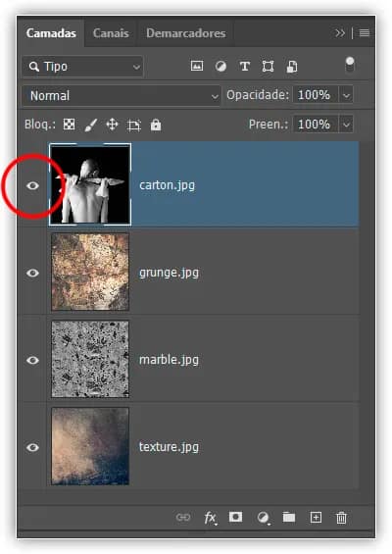The width and height of the screenshot is (392, 554).
Task: Click the grunge.jpg layer name
Action: pos(169,273)
